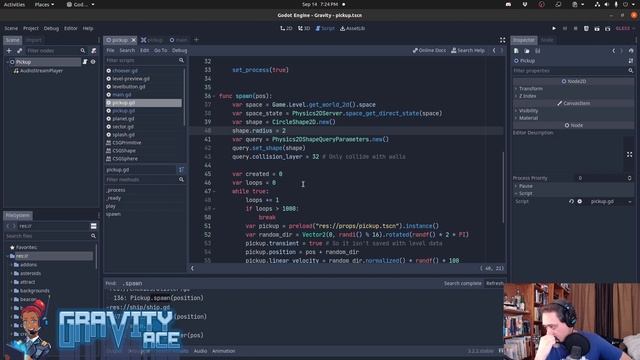The width and height of the screenshot is (640, 360).
Task: Open script icon on Pickup node row
Action: coord(85,62)
